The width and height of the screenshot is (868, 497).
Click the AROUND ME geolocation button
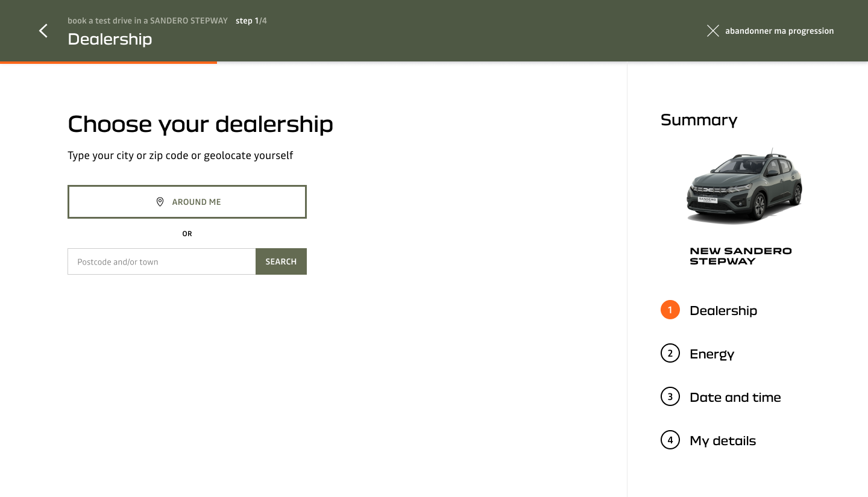click(187, 202)
